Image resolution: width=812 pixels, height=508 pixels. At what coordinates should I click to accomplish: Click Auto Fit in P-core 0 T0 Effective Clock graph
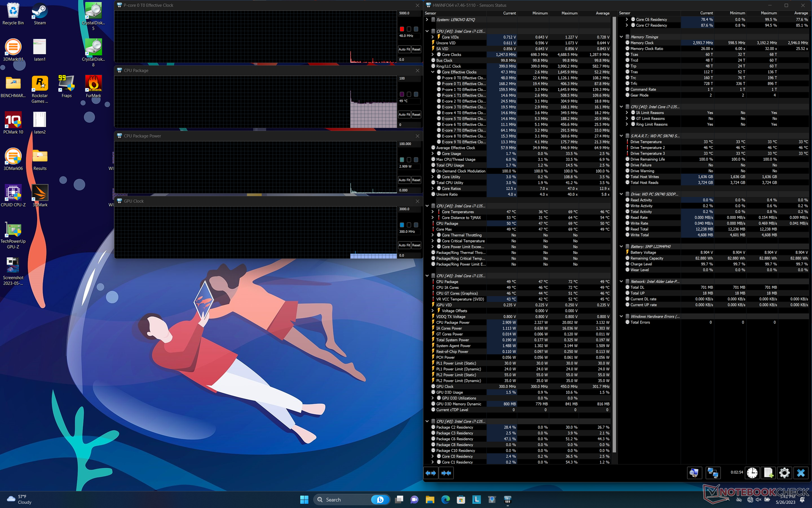pyautogui.click(x=404, y=50)
